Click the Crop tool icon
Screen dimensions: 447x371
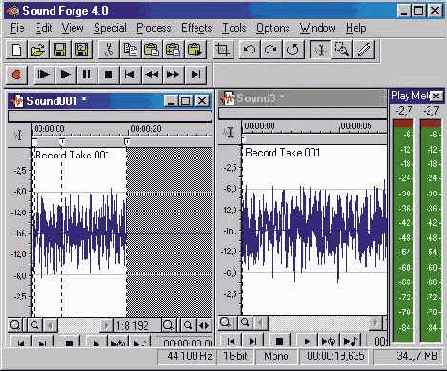point(222,50)
